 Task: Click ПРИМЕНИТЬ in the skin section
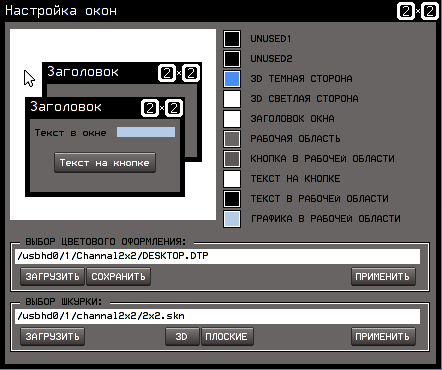(x=383, y=337)
